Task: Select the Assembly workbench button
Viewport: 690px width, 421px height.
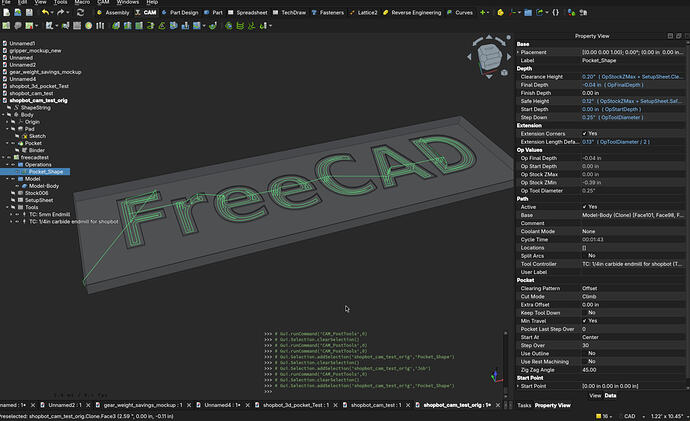Action: point(113,12)
